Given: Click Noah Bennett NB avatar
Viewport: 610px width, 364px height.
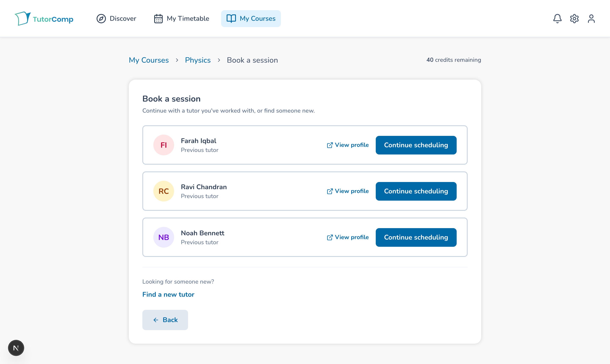Looking at the screenshot, I should click(x=164, y=237).
